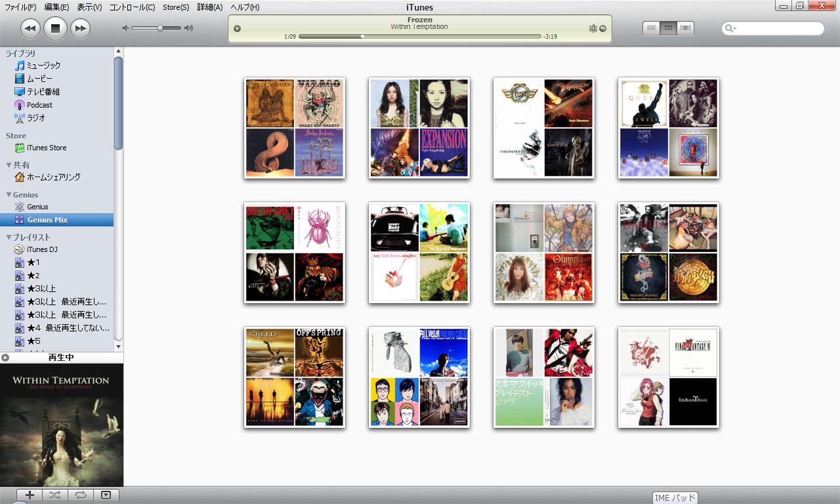The image size is (840, 504).
Task: Play the Genius Mix with the Queen Jewels cover
Action: click(x=669, y=128)
